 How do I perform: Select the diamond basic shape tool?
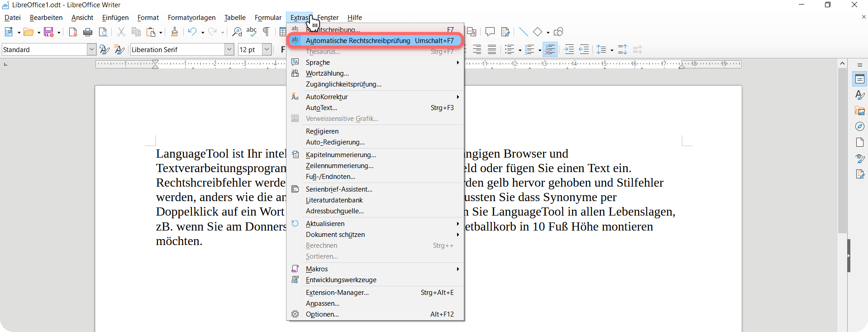point(538,32)
